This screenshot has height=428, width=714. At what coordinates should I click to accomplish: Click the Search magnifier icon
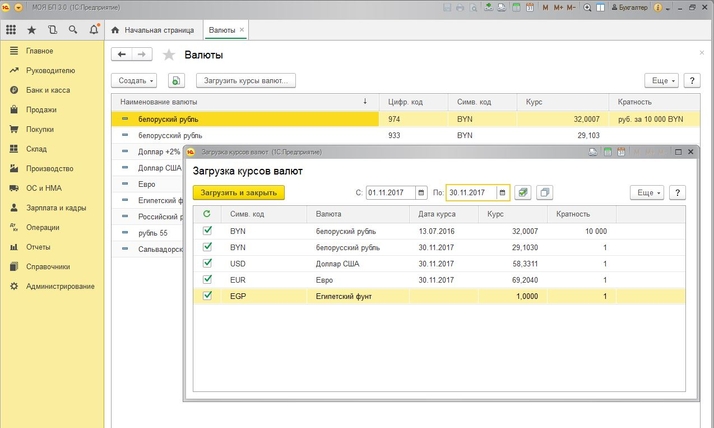(72, 30)
